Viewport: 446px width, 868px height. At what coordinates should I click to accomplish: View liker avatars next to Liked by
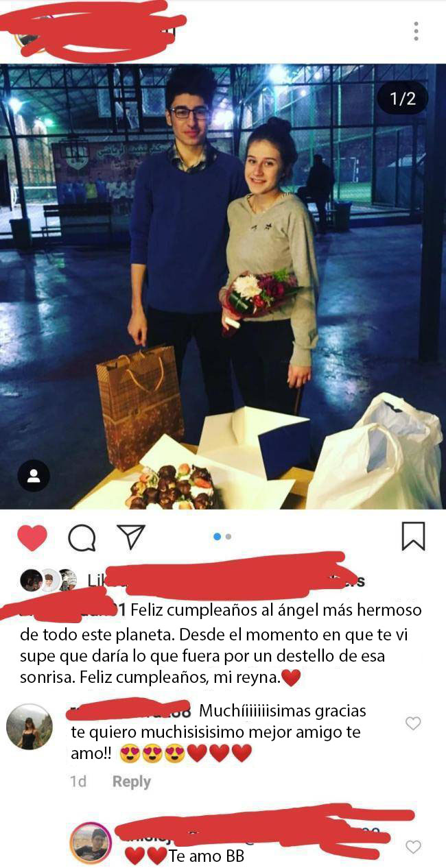coord(49,580)
